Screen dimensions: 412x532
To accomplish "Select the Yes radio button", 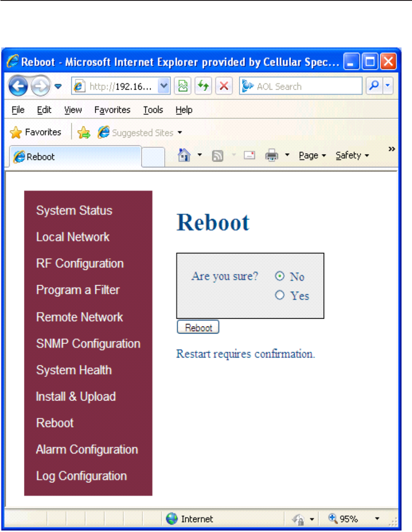I will (x=280, y=295).
